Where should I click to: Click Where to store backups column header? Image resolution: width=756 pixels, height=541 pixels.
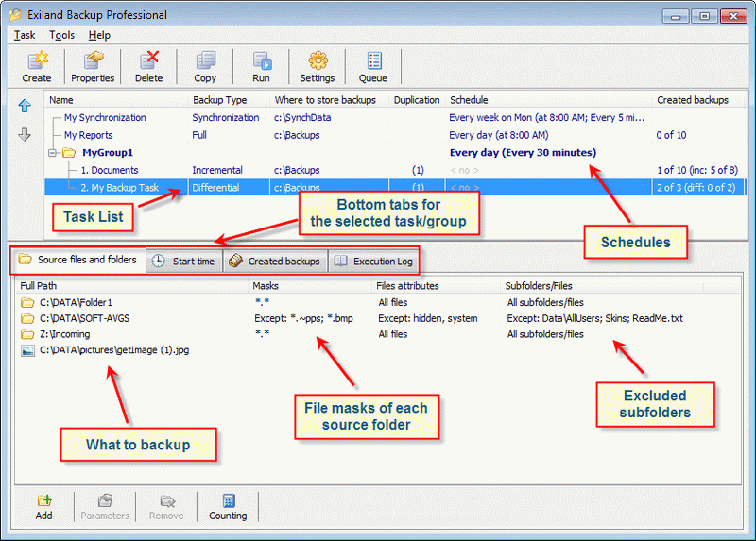tap(330, 100)
